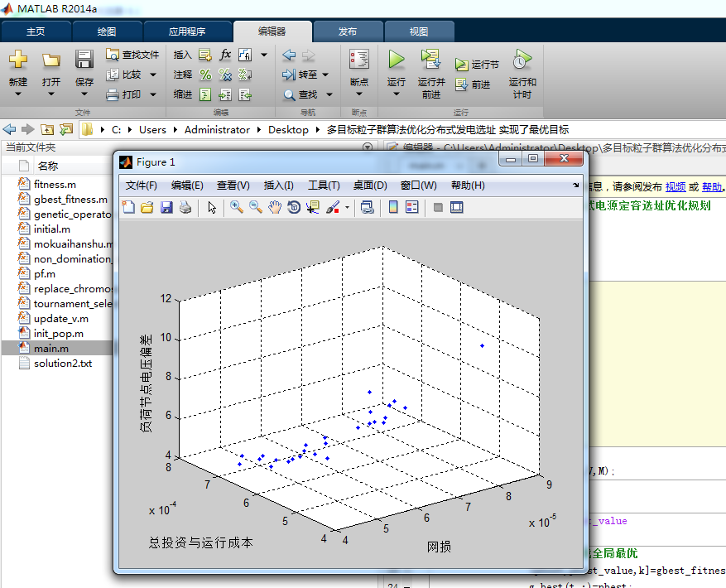Open the dropdown arrow under 运行
Viewport: 726px width, 588px height.
click(396, 94)
